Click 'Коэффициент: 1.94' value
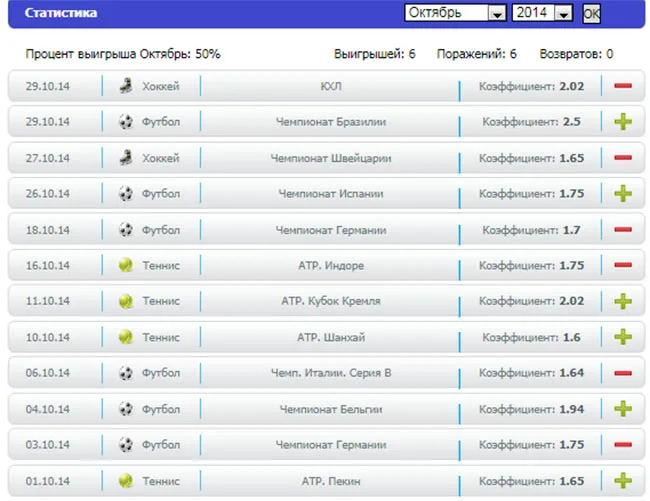Screen dimensions: 650x501 tap(531, 409)
